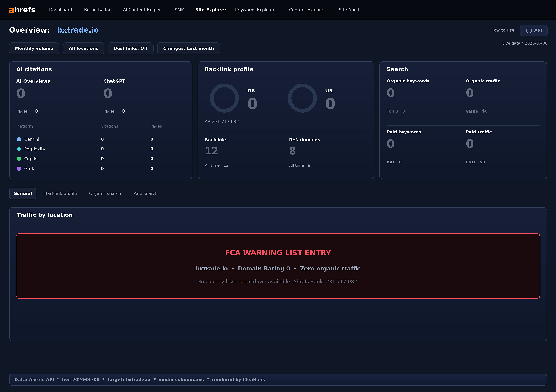Open Brand Radar in navigation

[x=97, y=10]
